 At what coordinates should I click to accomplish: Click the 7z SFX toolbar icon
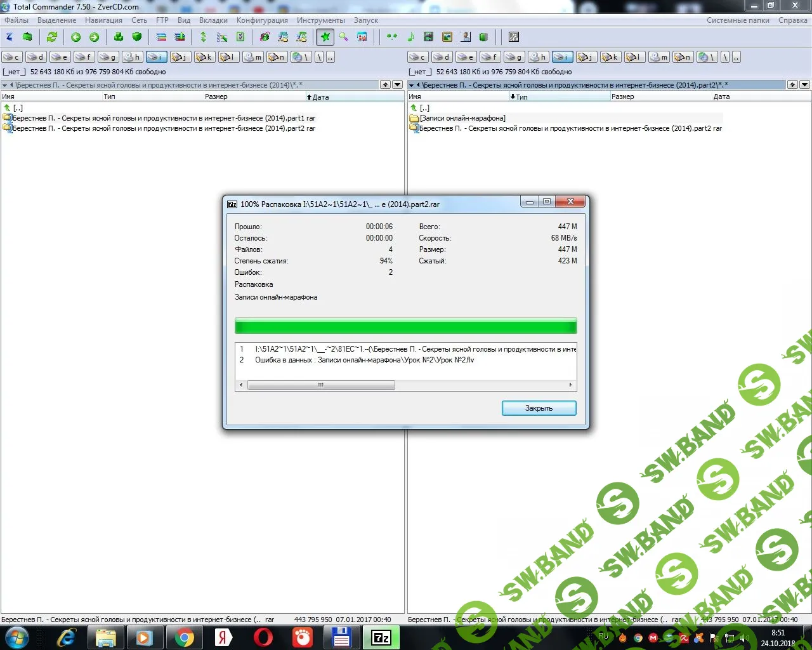pyautogui.click(x=514, y=37)
